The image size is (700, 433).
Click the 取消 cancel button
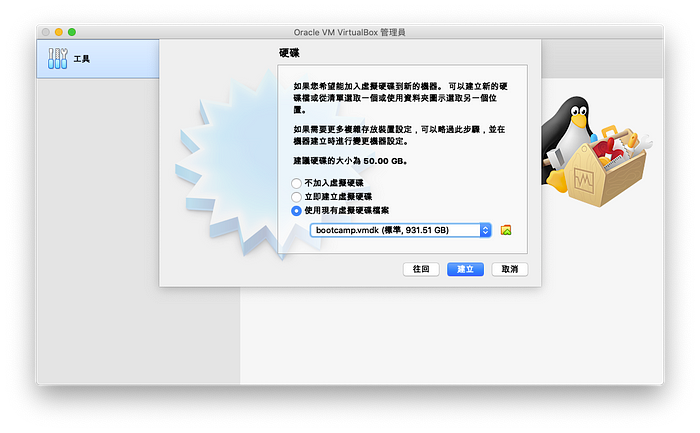pos(509,269)
